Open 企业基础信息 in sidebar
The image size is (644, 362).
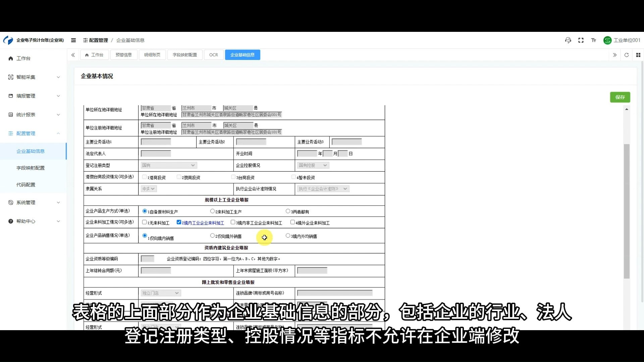(33, 151)
